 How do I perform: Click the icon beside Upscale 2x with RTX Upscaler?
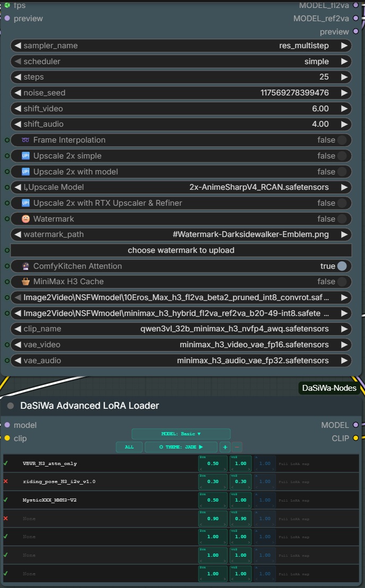click(25, 203)
